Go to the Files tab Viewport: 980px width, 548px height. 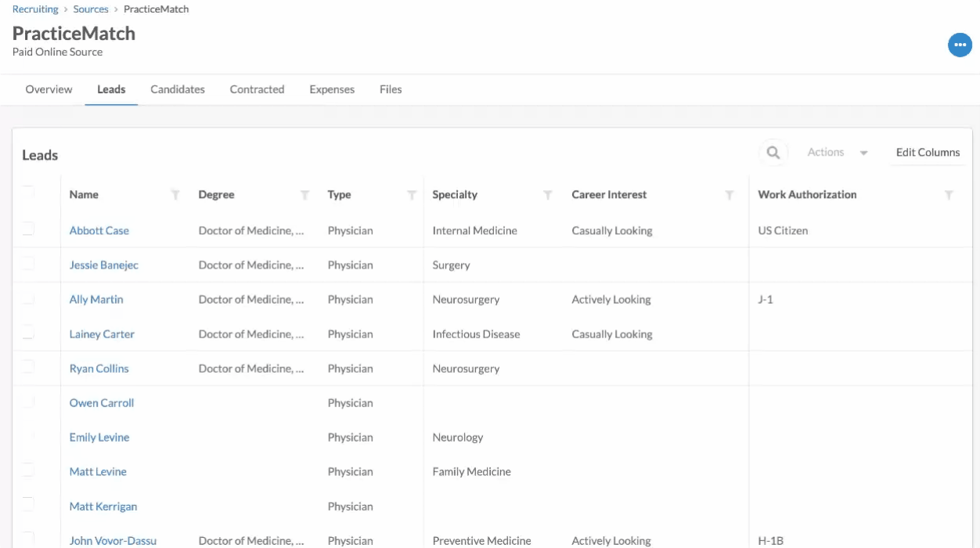(391, 89)
